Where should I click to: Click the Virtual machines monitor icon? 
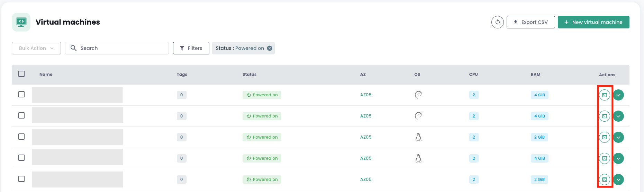tap(21, 22)
